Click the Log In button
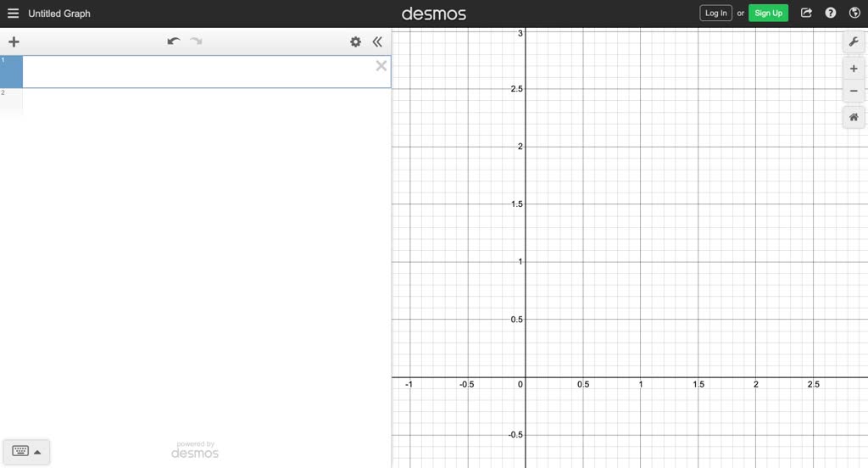The image size is (868, 468). 715,14
